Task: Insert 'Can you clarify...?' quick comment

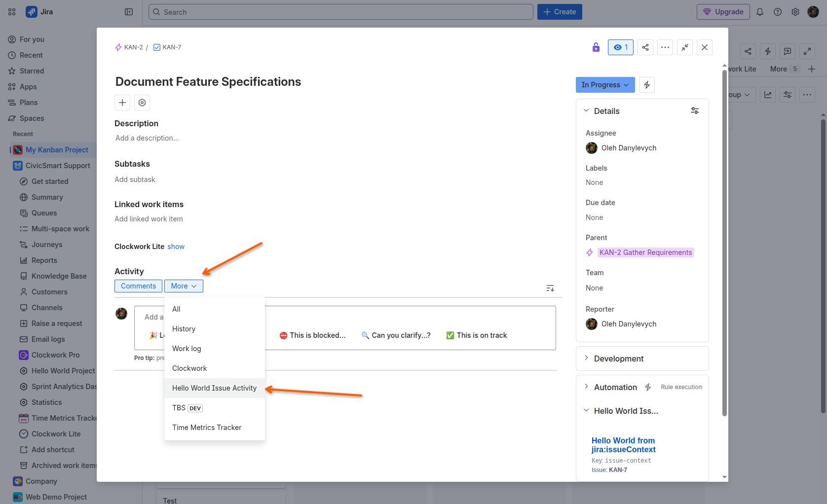Action: click(396, 335)
